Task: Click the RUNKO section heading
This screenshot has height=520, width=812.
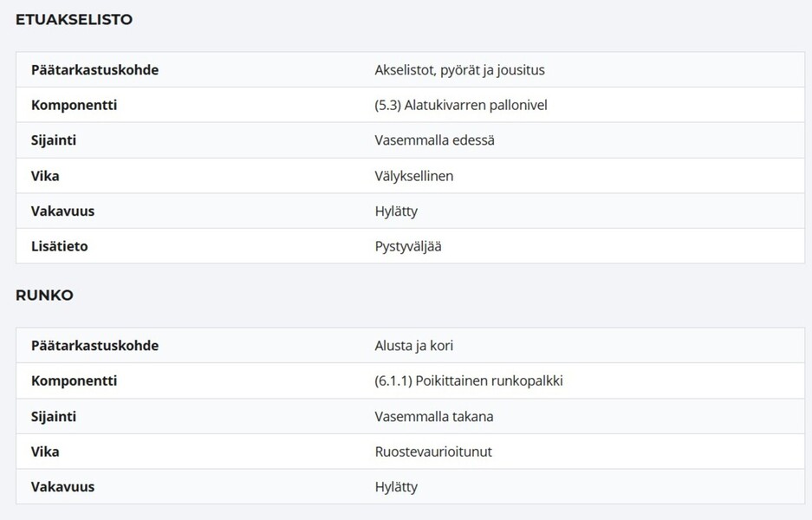Action: (x=44, y=296)
